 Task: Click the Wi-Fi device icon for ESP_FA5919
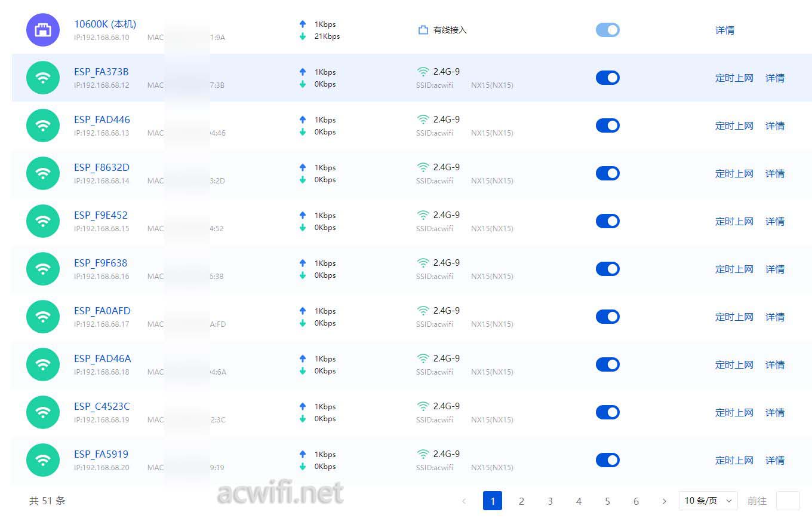[43, 460]
